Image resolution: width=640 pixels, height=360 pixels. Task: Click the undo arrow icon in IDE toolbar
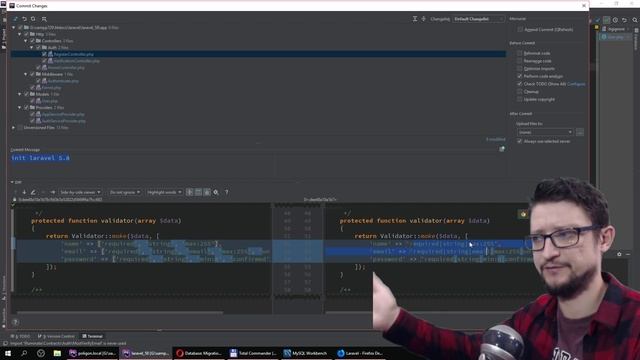[624, 20]
